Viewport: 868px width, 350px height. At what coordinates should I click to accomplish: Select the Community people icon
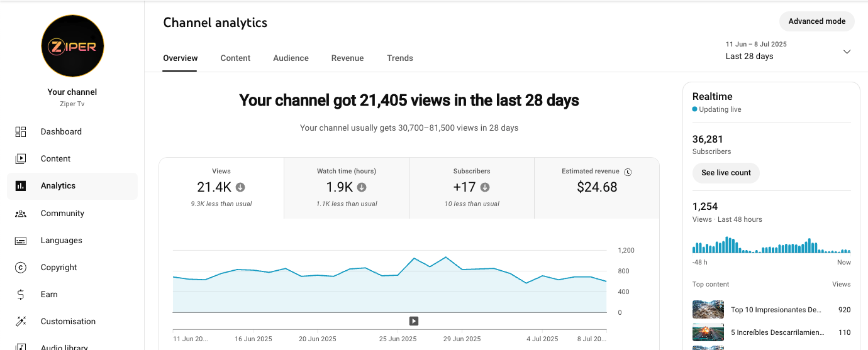point(21,214)
